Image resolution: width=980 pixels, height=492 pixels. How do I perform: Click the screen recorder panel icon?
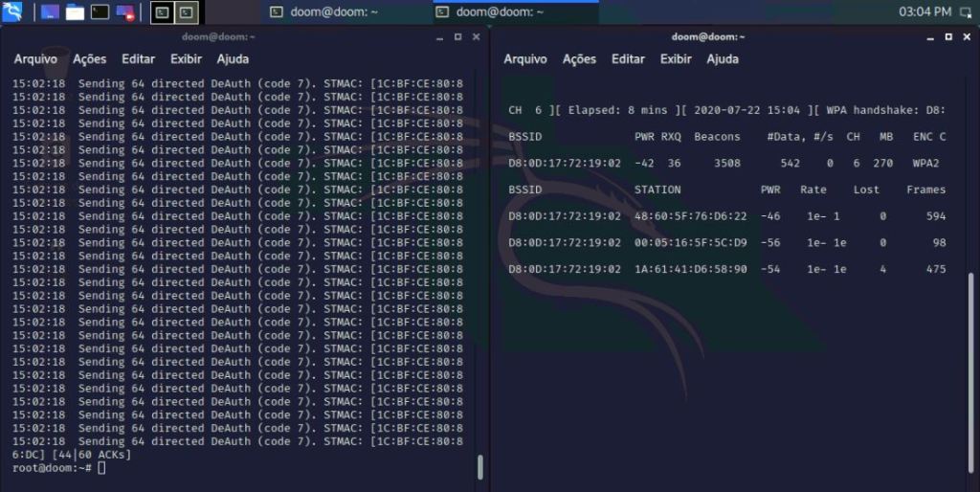coord(125,12)
